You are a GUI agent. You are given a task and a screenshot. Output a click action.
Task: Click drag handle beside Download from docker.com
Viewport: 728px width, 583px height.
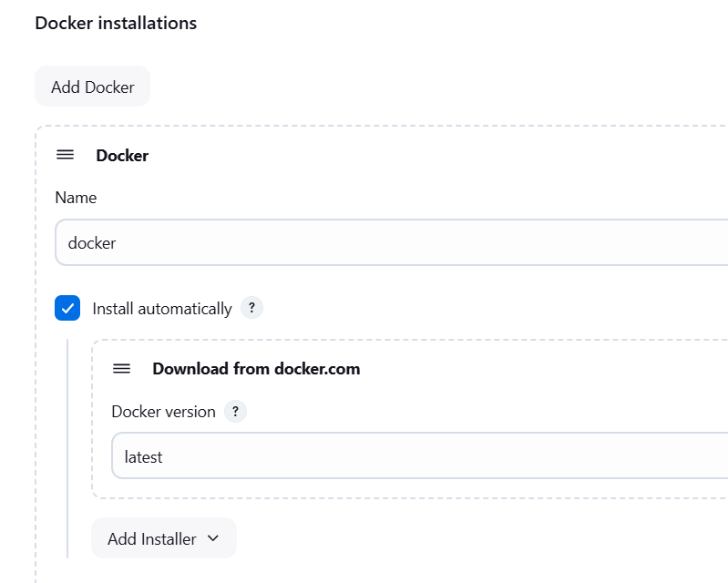tap(122, 369)
